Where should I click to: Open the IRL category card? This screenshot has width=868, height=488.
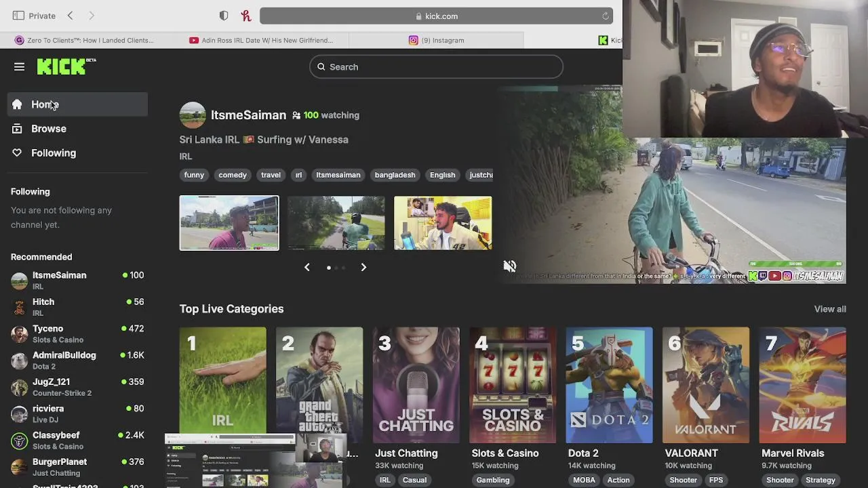[x=223, y=385]
